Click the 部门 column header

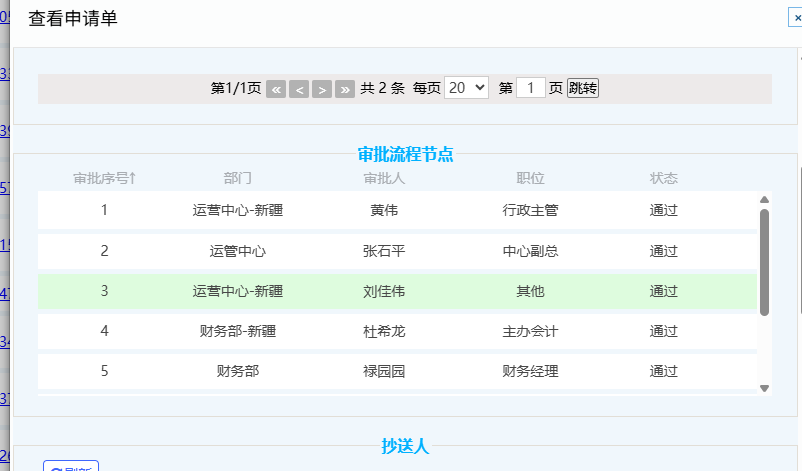coord(238,178)
